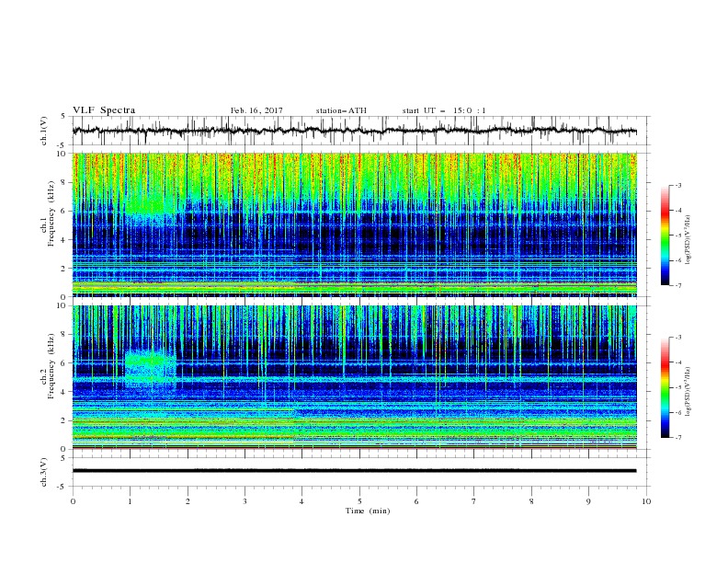Click the time axis tick label "4"
This screenshot has height=563, width=728.
coord(301,501)
